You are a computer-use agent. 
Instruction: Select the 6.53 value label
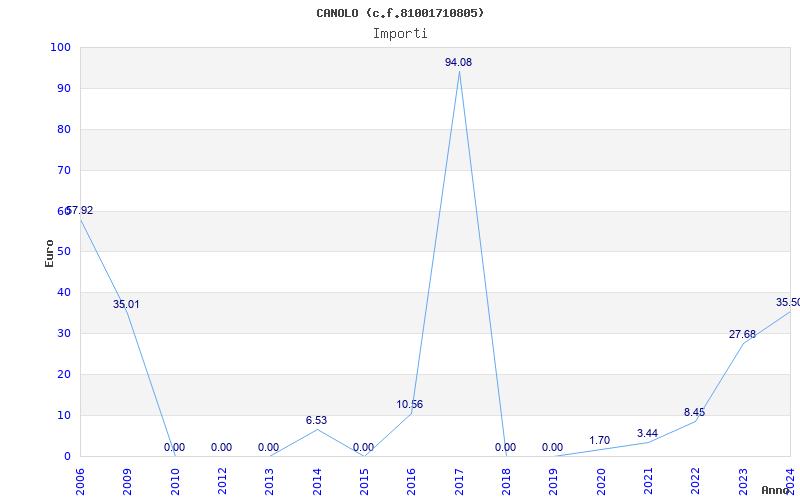316,420
